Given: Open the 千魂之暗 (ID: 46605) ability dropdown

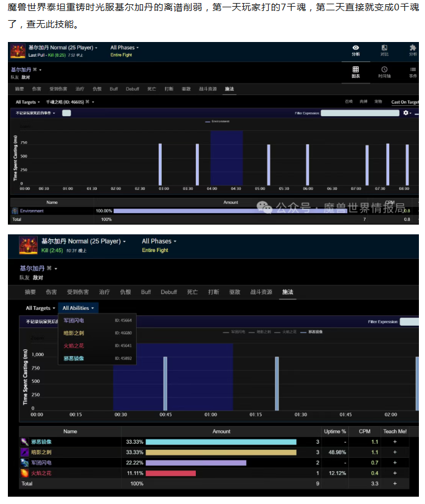Looking at the screenshot, I should [x=70, y=102].
